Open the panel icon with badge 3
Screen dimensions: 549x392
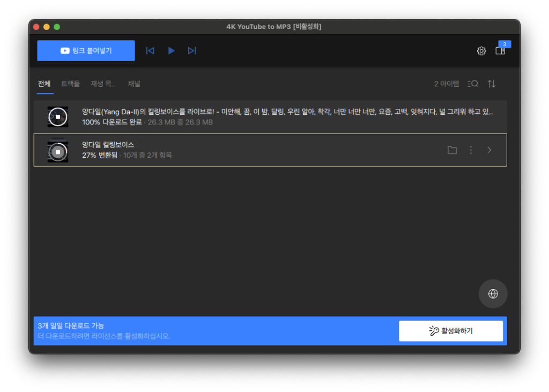click(500, 50)
